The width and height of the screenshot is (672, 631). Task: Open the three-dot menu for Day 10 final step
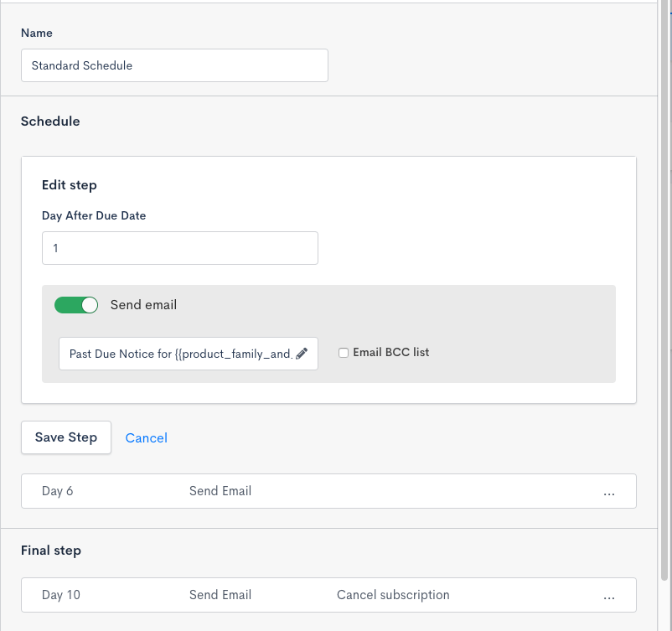tap(609, 596)
